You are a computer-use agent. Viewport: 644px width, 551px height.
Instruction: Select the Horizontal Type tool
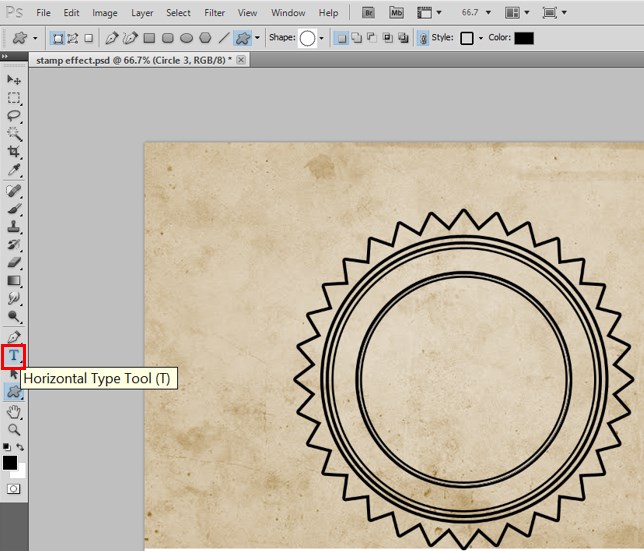click(x=14, y=355)
